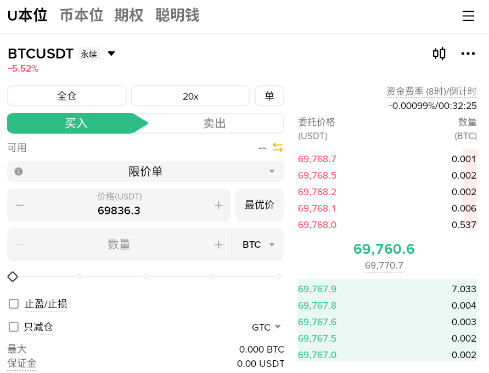Viewport: 489px width, 373px height.
Task: Switch to the 币本位 tab
Action: [x=81, y=15]
